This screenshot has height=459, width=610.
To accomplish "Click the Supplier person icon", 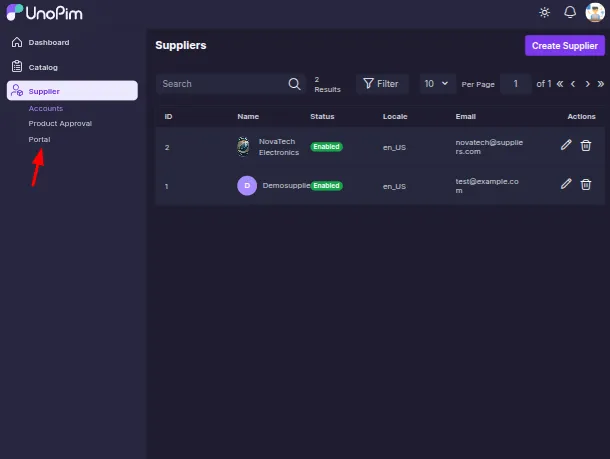I will 17,90.
